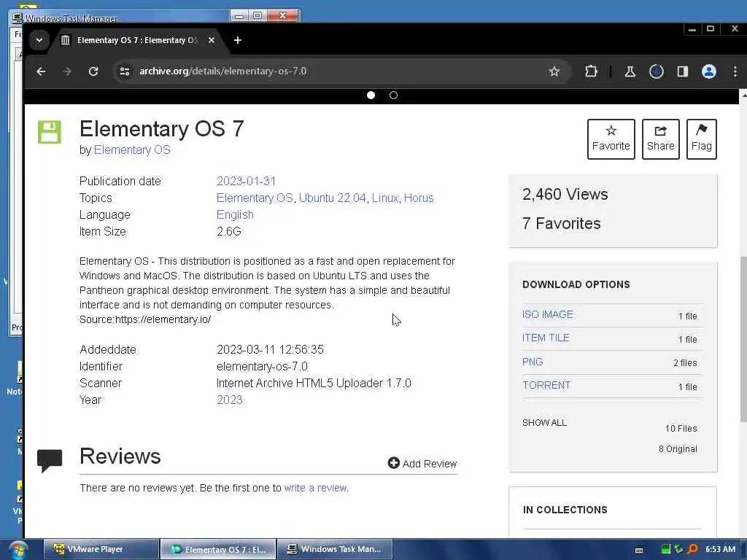Click the Add Review plus icon
Image resolution: width=747 pixels, height=560 pixels.
tap(393, 463)
